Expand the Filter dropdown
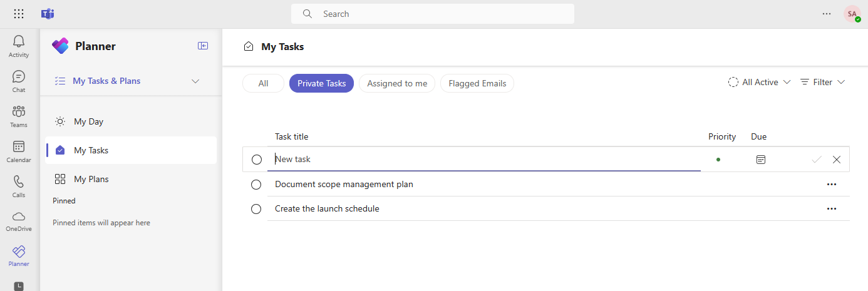This screenshot has width=868, height=291. tap(823, 83)
